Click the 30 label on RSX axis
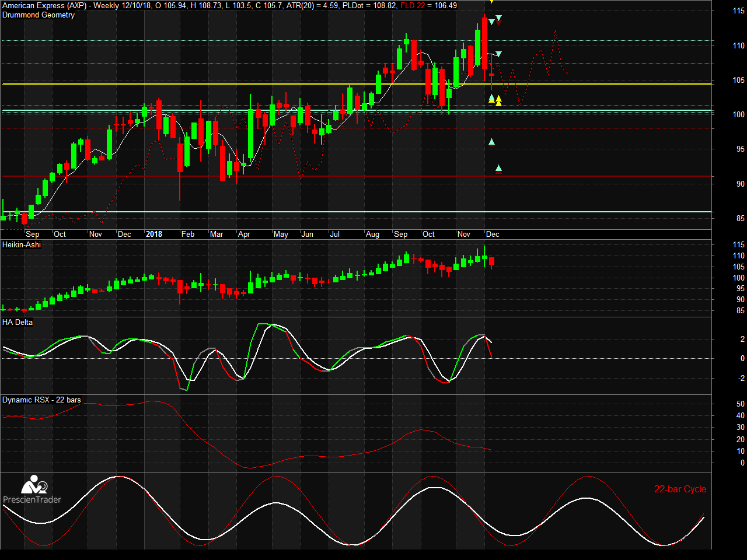Screen dimensions: 747x560 741,428
